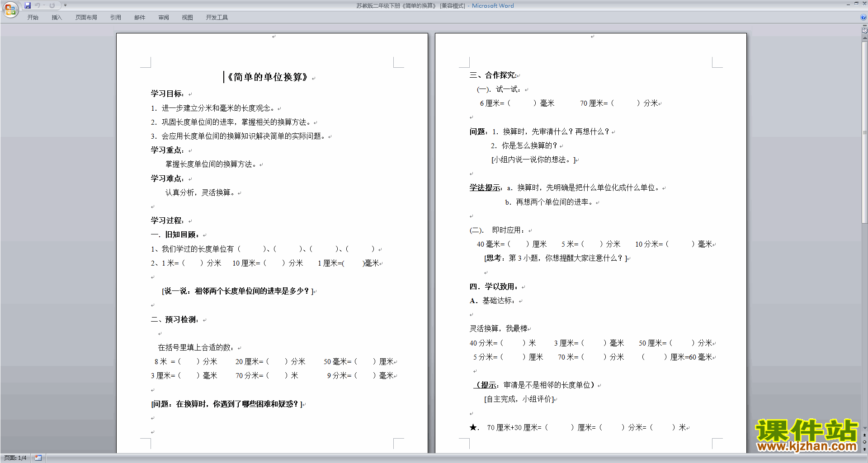Open the Select Browse Object round button
868x463 pixels.
tap(864, 442)
